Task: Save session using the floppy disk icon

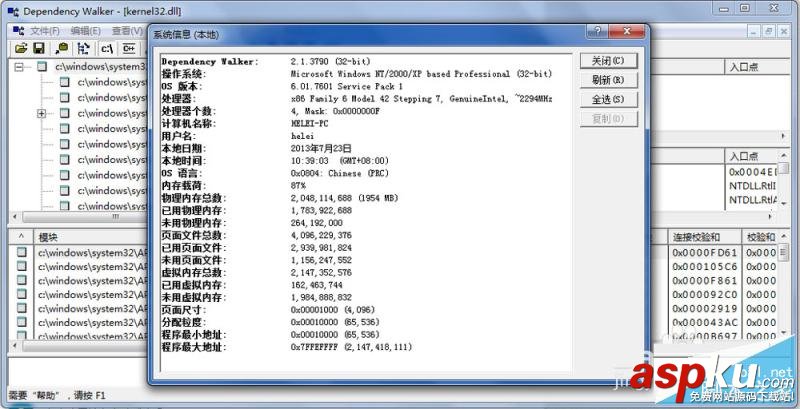Action: tap(39, 48)
